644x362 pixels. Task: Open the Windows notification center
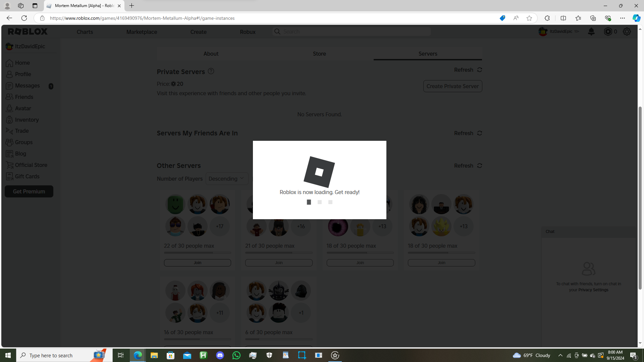(x=633, y=355)
